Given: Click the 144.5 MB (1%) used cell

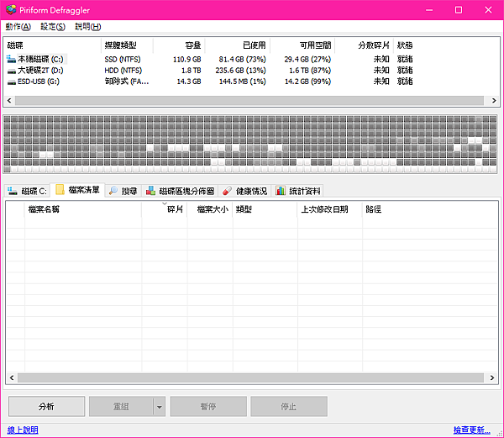Looking at the screenshot, I should pyautogui.click(x=243, y=82).
